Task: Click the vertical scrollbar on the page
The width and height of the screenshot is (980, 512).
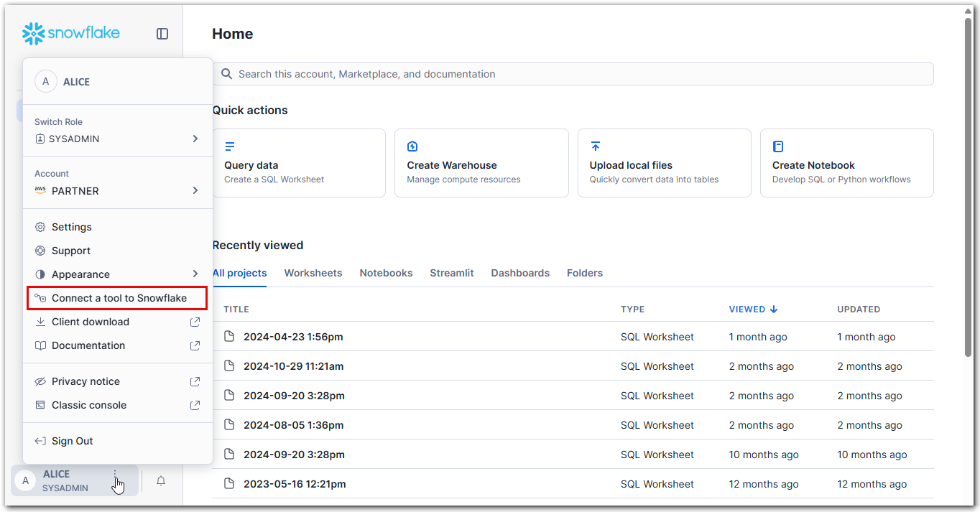Action: [x=969, y=187]
